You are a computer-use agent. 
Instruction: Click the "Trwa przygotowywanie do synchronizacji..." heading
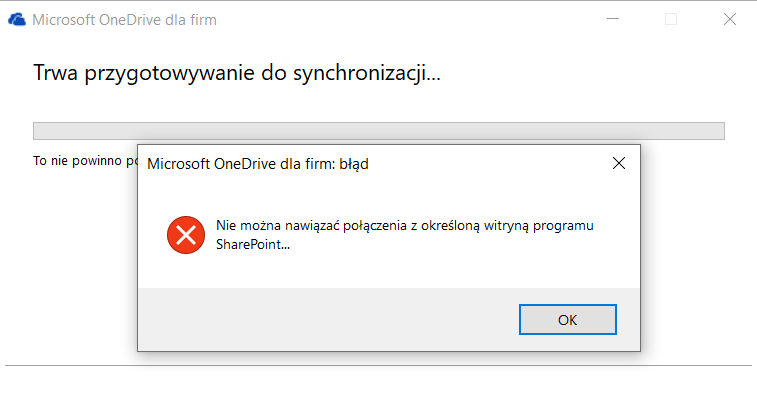(x=237, y=73)
